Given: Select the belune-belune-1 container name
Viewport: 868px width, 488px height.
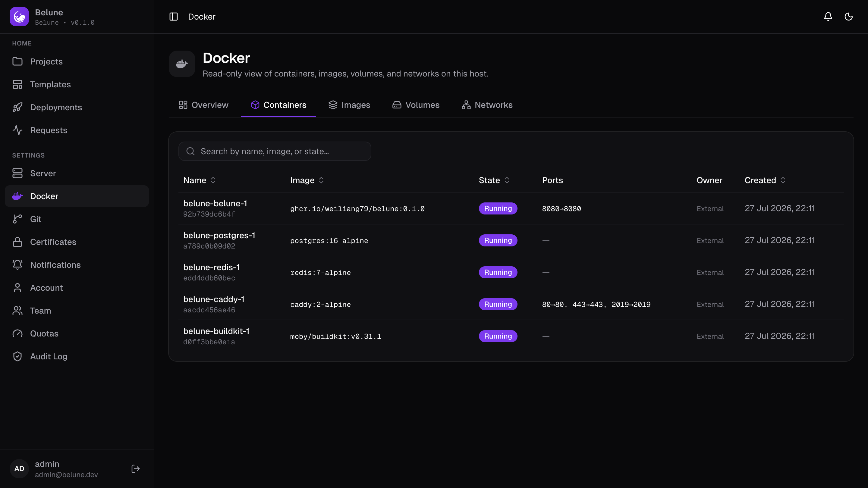Looking at the screenshot, I should coord(215,203).
